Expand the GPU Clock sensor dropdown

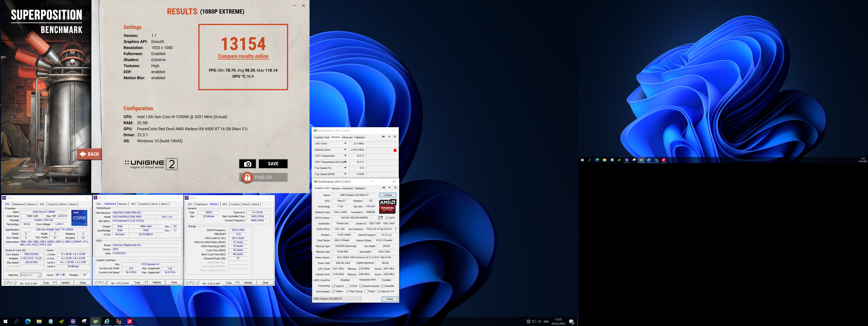click(345, 143)
